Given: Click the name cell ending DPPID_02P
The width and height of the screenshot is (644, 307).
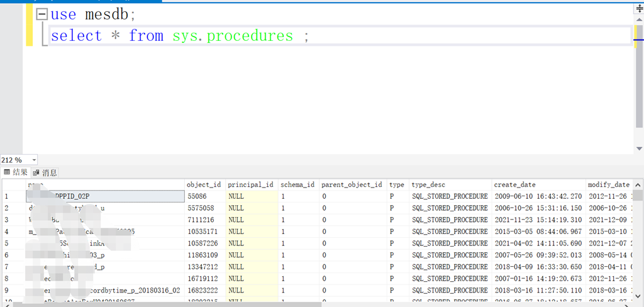Looking at the screenshot, I should 105,196.
